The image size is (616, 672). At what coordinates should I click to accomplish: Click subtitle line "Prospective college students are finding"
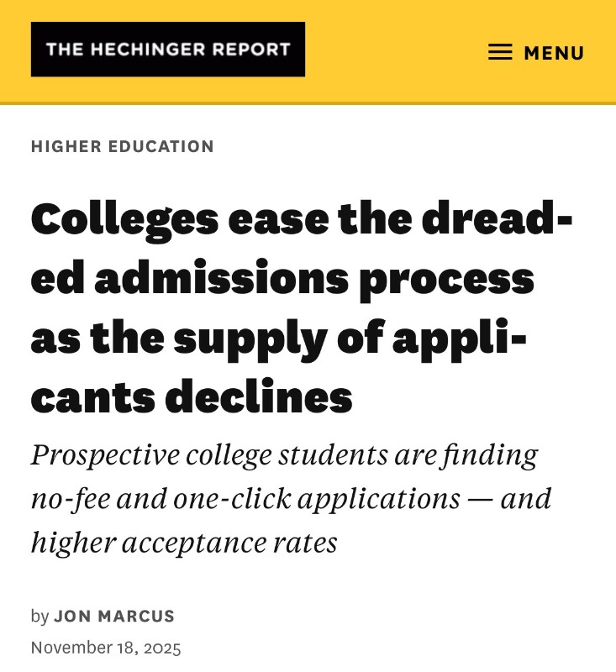point(284,454)
